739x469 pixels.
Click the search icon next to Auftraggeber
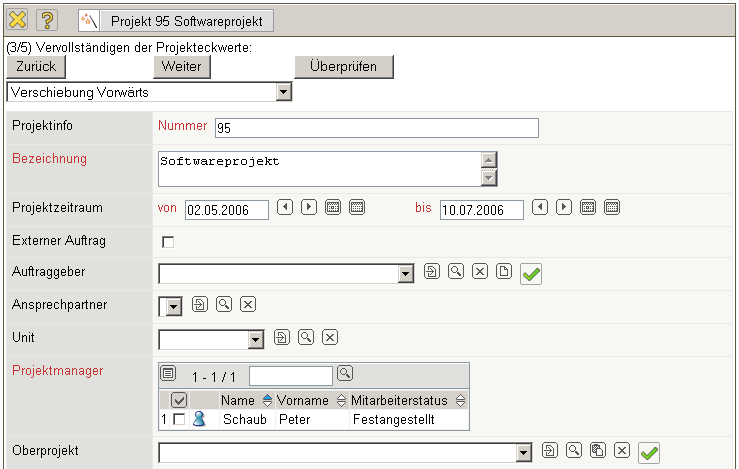coord(456,272)
